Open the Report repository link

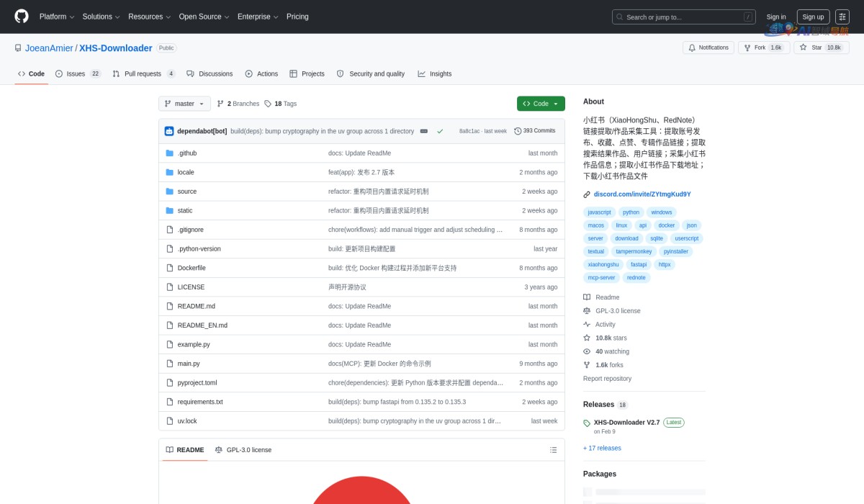pos(607,378)
